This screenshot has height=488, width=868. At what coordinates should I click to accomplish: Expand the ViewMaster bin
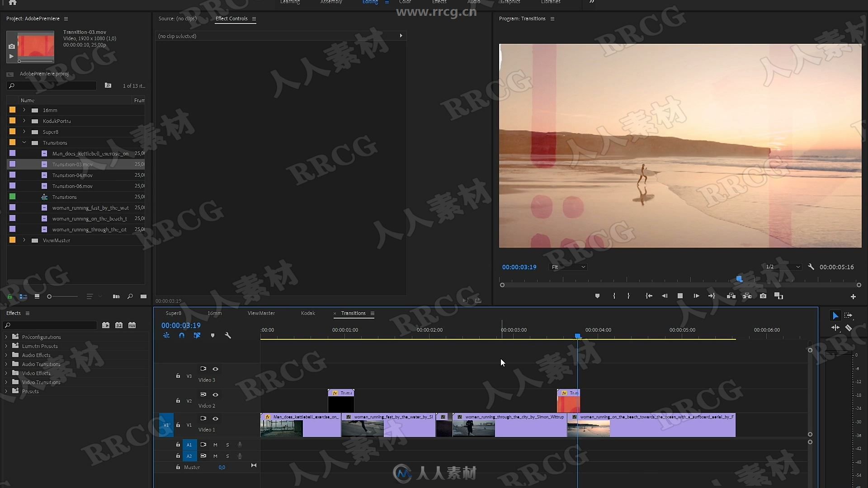tap(24, 240)
